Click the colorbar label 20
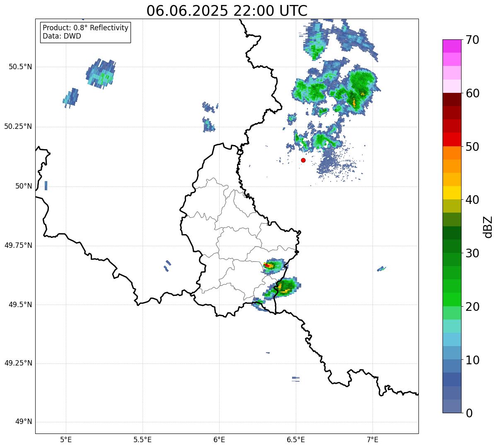The image size is (498, 448). [472, 307]
